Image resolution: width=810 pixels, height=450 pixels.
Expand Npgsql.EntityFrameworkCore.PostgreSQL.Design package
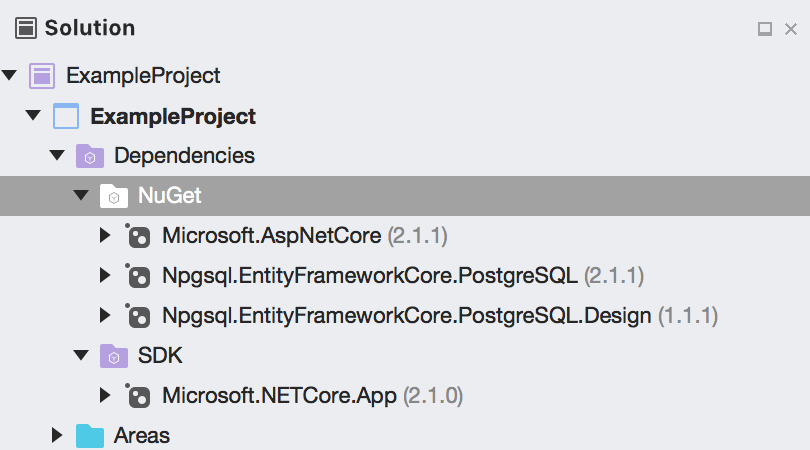(x=105, y=315)
